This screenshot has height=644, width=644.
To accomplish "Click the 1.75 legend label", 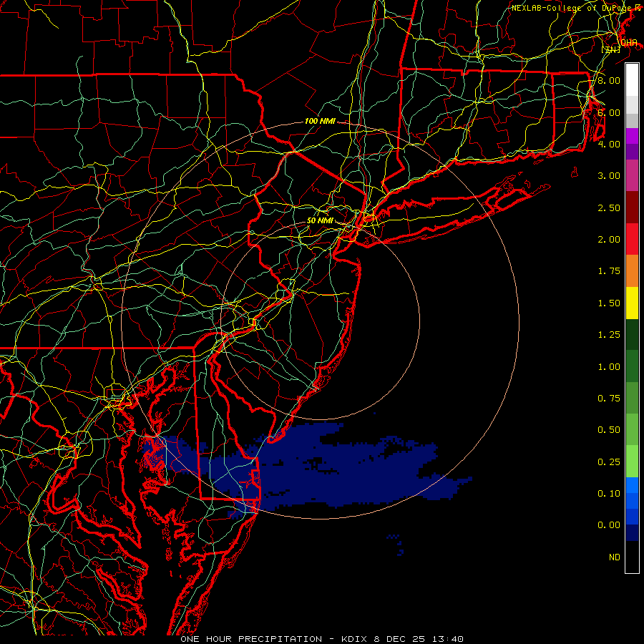I will coord(609,271).
